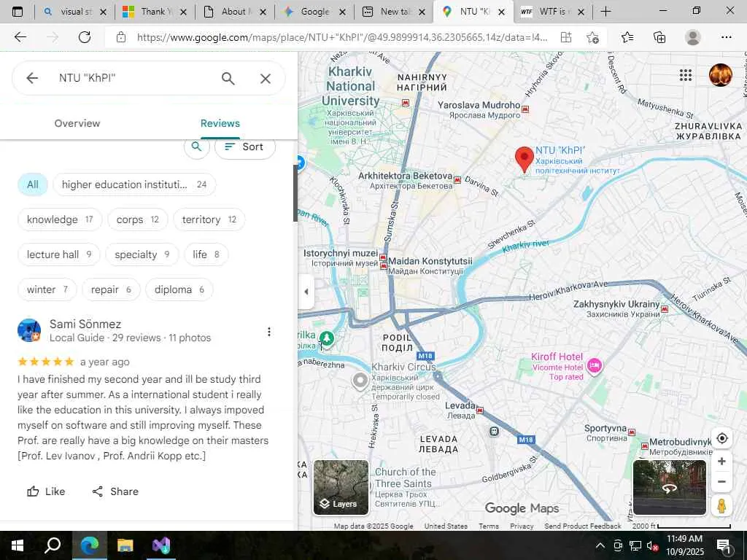
Task: Open the Terms link on map footer
Action: coord(489,526)
